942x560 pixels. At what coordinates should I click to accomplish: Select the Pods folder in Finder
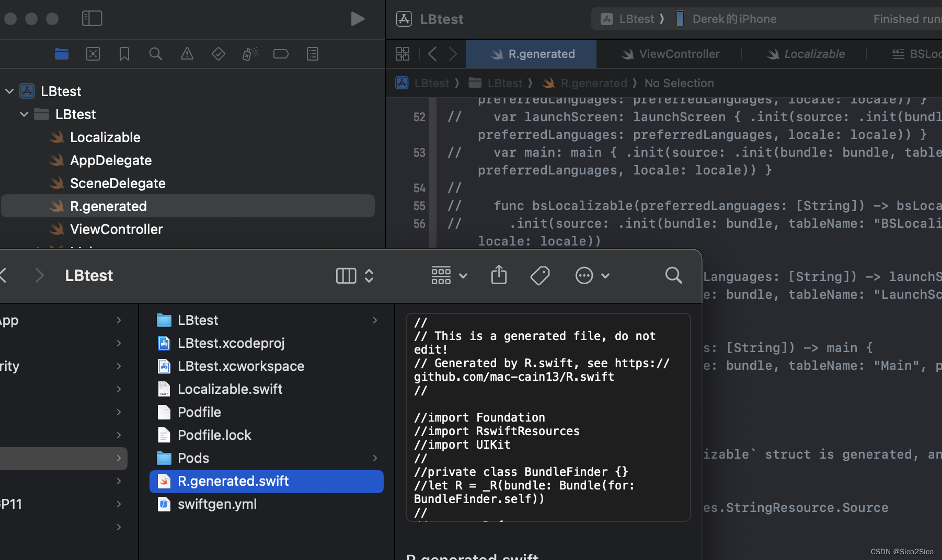(x=267, y=458)
